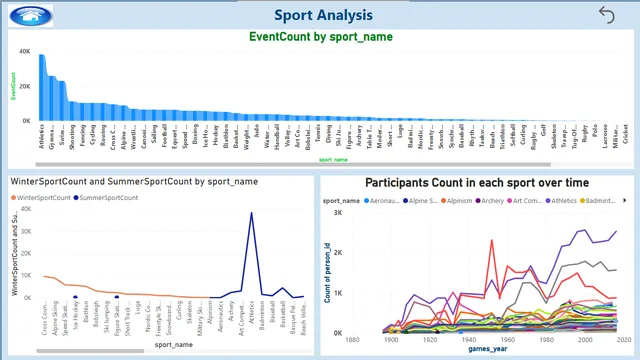
Task: Click the Golf axis label
Action: [543, 130]
